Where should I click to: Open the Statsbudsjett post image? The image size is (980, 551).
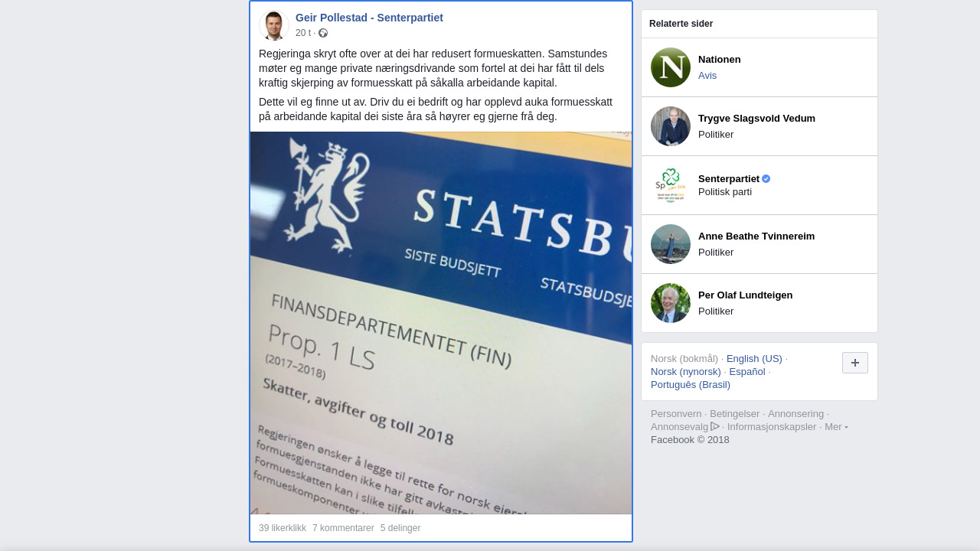coord(441,323)
